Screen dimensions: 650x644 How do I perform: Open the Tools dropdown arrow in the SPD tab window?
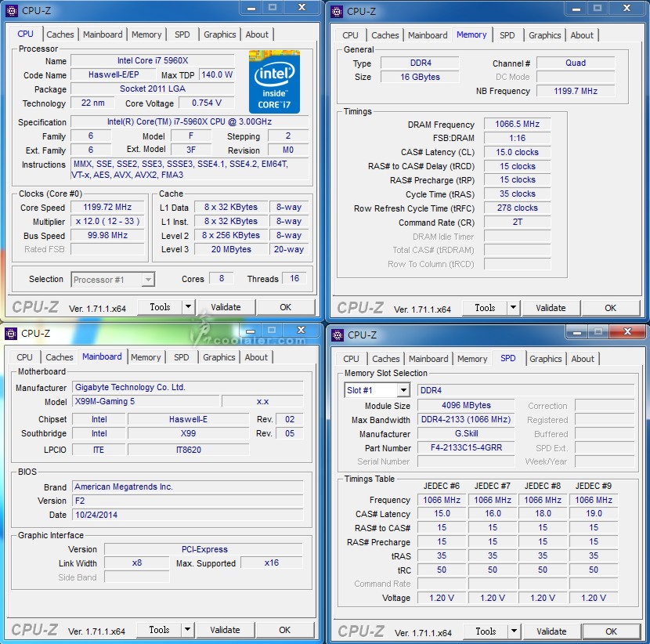[514, 631]
